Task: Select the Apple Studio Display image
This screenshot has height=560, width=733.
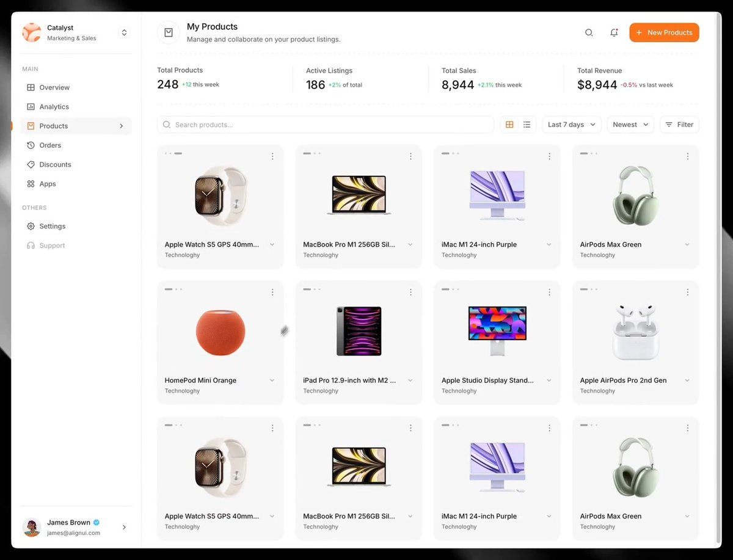Action: coord(497,331)
